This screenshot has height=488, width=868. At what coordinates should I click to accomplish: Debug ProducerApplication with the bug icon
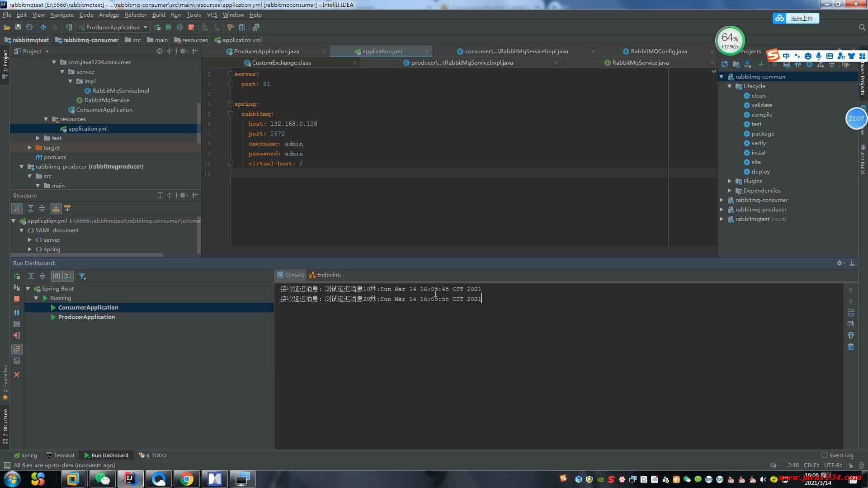click(169, 28)
